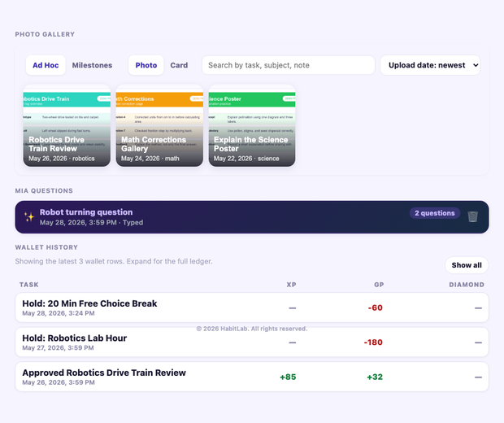Open the Upload date sort dropdown
Viewport: 504px width, 423px height.
pos(430,65)
